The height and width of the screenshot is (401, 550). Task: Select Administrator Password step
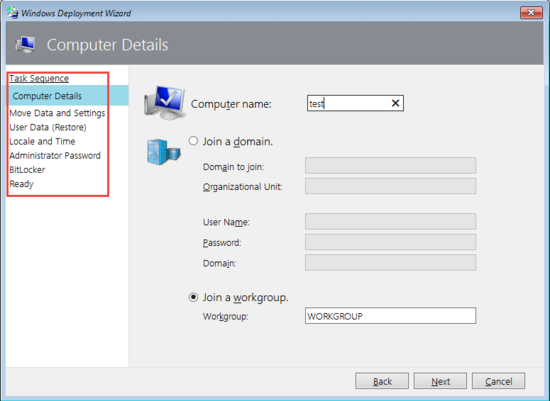[x=55, y=155]
